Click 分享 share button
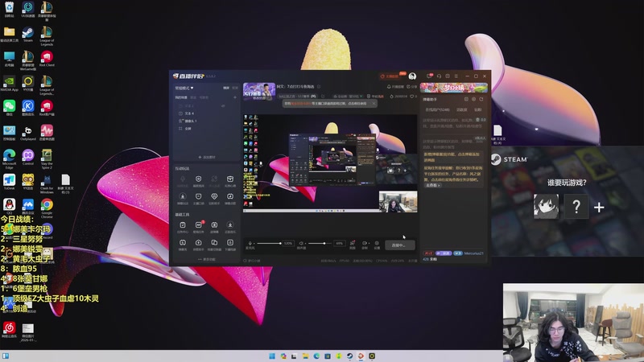This screenshot has width=644, height=362. tap(411, 87)
